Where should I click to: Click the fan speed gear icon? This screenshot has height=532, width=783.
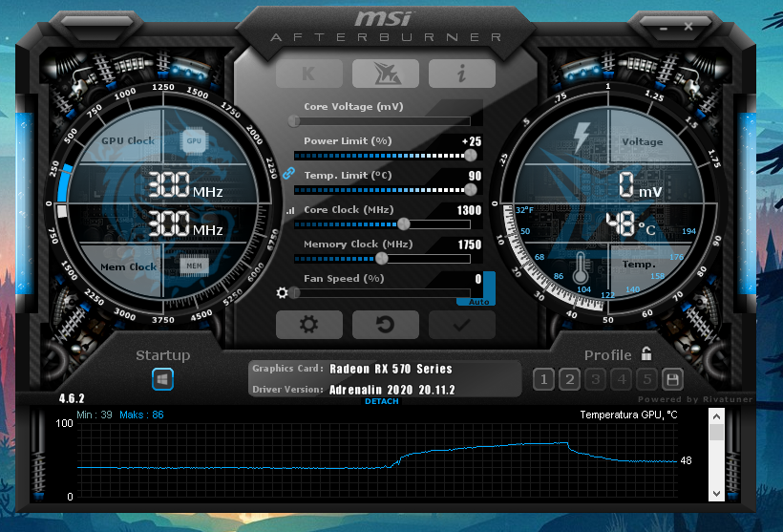(x=282, y=292)
